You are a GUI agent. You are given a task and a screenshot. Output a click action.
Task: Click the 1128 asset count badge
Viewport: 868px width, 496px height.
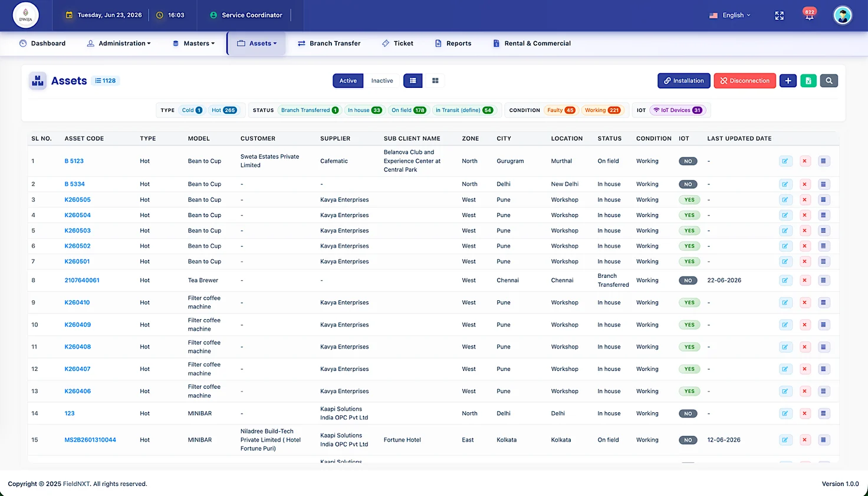point(106,81)
